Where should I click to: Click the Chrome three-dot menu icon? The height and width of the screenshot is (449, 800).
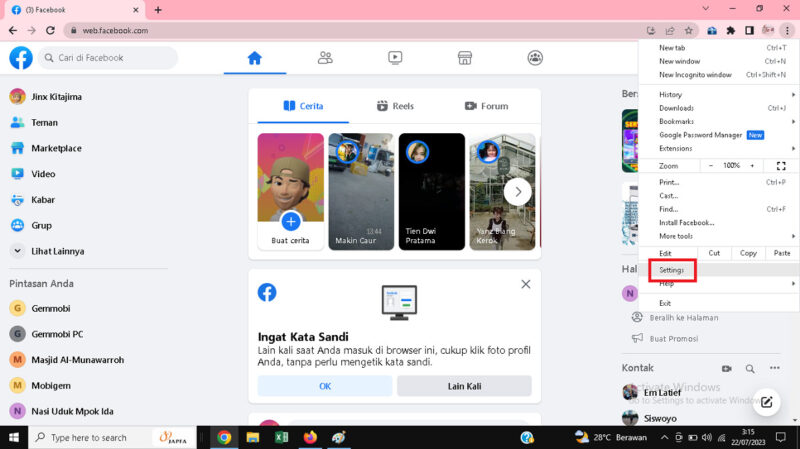[x=787, y=31]
